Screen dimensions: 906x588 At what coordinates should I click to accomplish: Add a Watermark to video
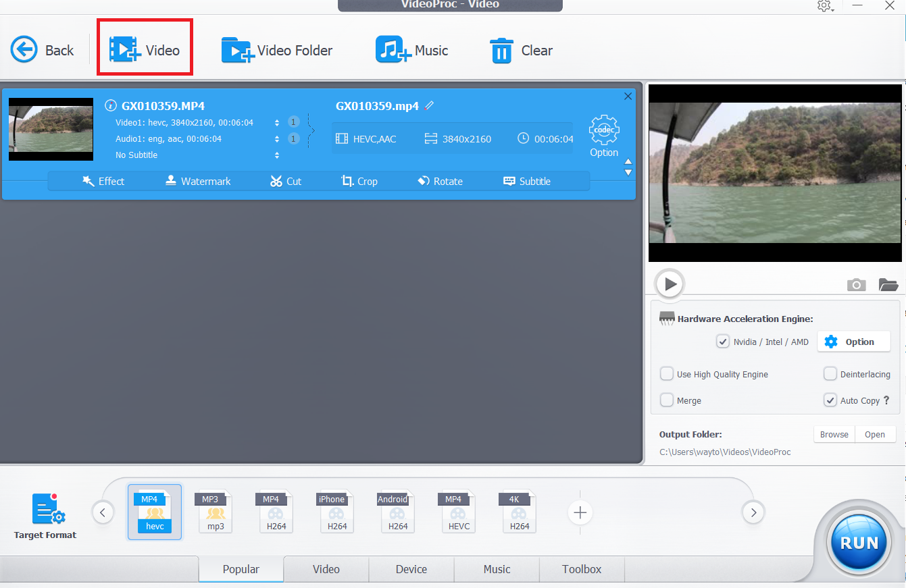(198, 181)
